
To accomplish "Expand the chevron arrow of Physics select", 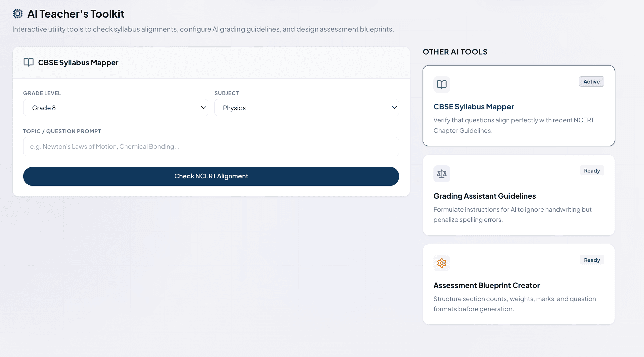I will coord(394,108).
